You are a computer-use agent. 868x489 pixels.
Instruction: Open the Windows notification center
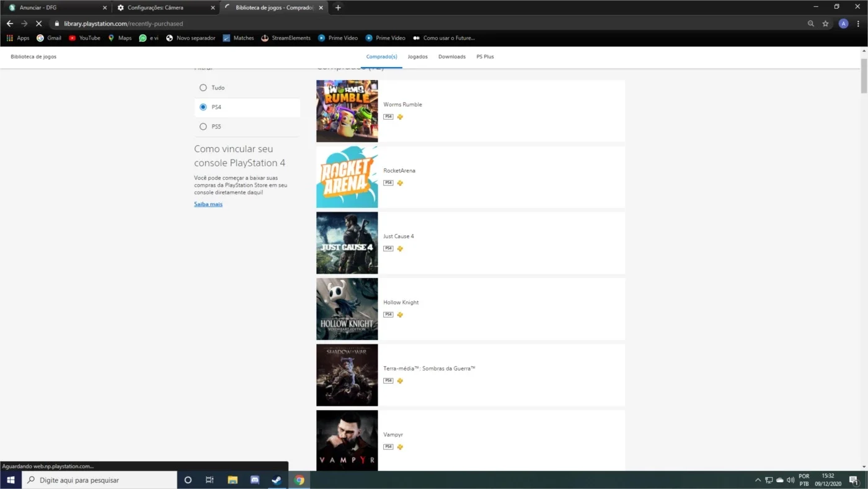(x=853, y=480)
